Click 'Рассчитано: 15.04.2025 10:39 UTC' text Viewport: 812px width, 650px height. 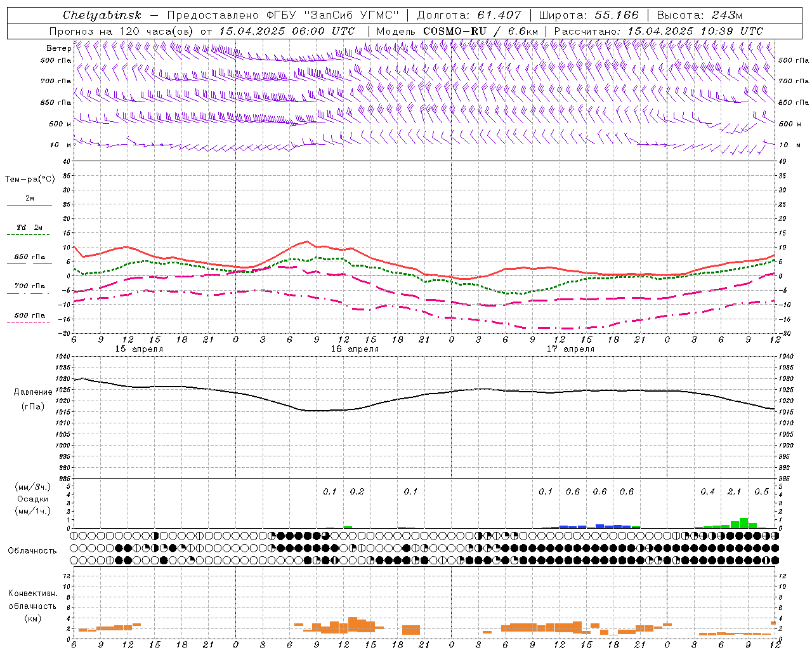click(658, 31)
